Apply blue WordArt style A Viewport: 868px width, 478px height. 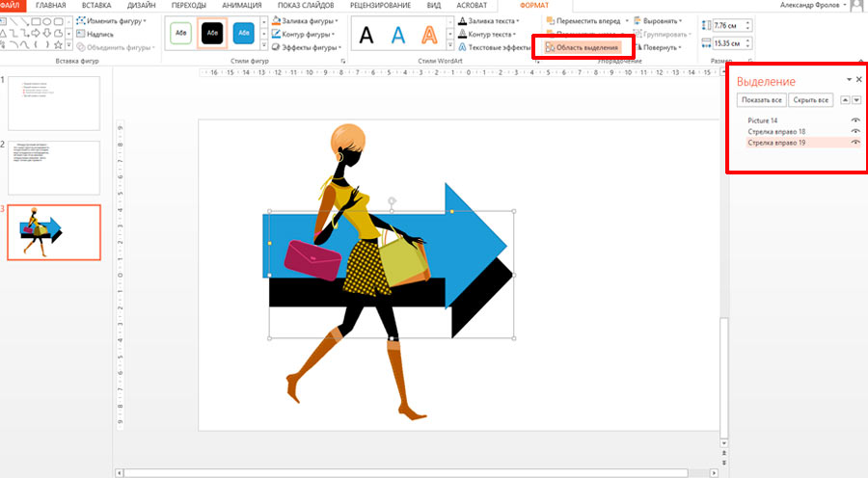tap(398, 35)
